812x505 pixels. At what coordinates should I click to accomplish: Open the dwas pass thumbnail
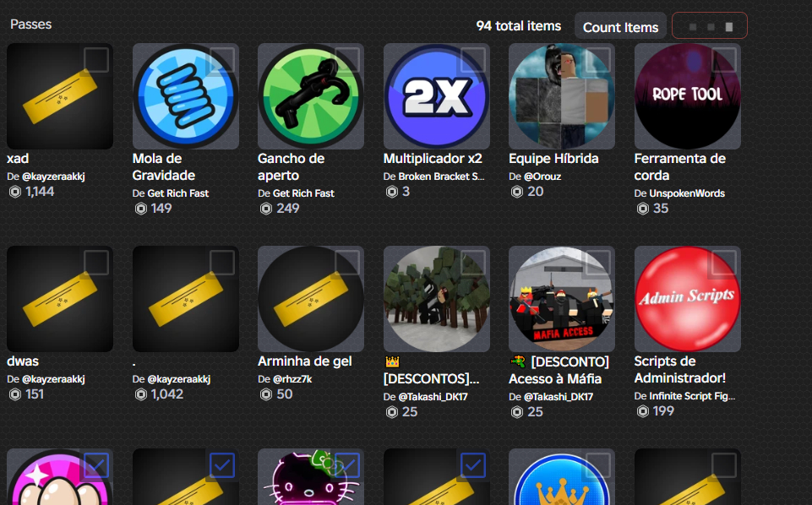59,299
